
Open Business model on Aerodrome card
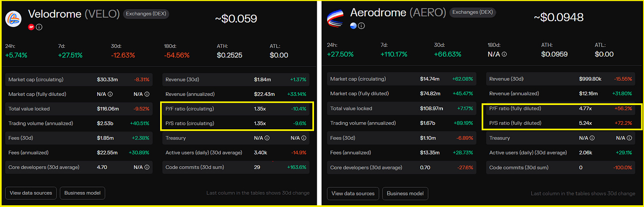[405, 193]
